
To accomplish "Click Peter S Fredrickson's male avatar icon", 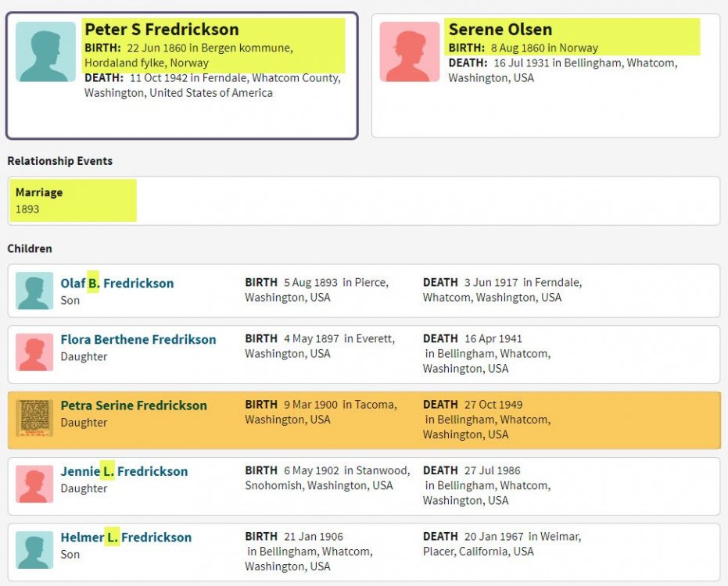I will [45, 52].
